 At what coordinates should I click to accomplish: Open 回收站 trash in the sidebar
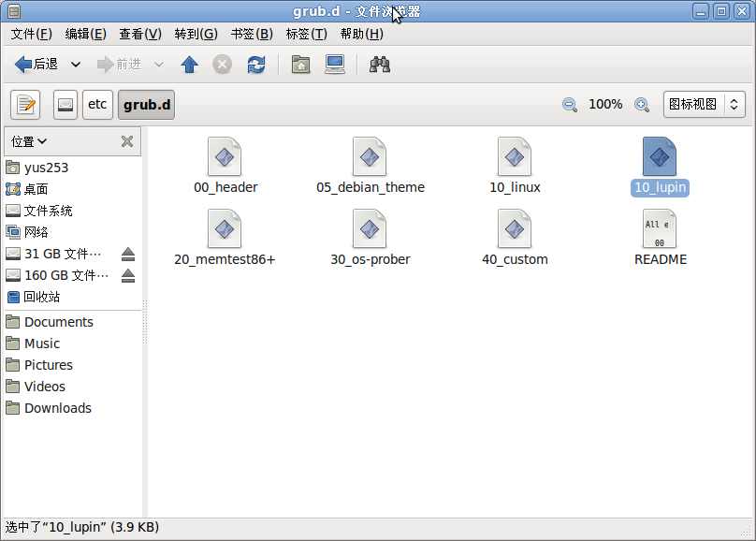tap(72, 297)
